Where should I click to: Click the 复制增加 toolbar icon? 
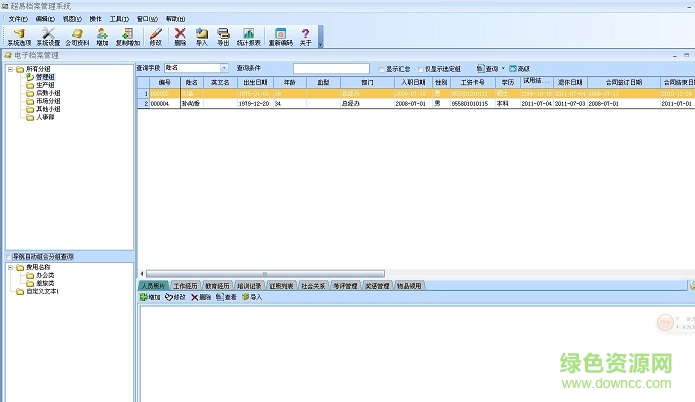[x=128, y=36]
